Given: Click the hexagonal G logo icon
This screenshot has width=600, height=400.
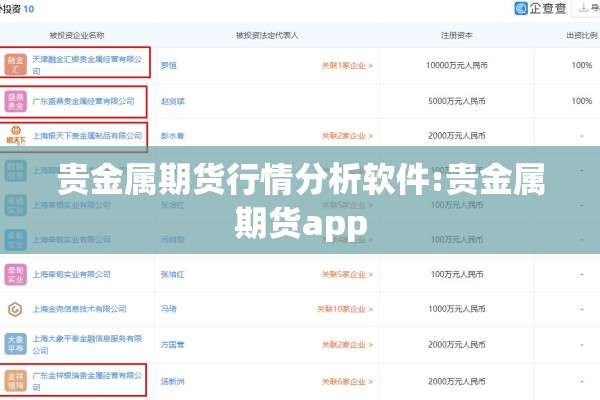Looking at the screenshot, I should (15, 309).
